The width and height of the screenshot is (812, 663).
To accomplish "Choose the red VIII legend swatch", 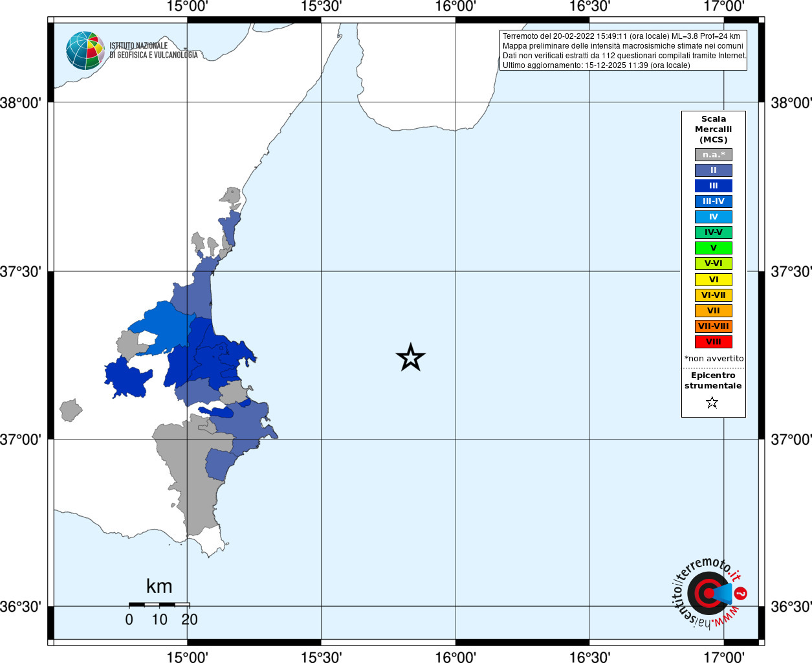I will point(713,342).
